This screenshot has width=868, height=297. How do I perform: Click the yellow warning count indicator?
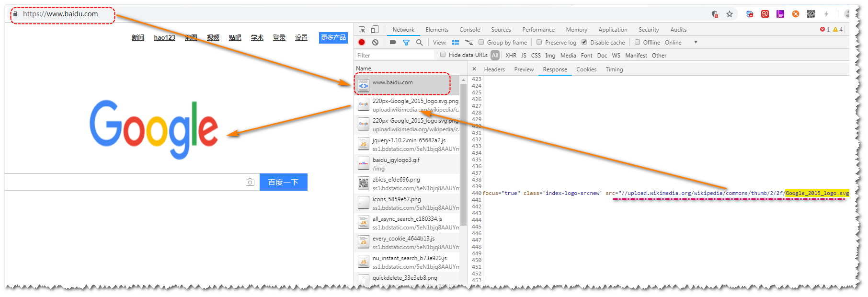click(x=838, y=29)
